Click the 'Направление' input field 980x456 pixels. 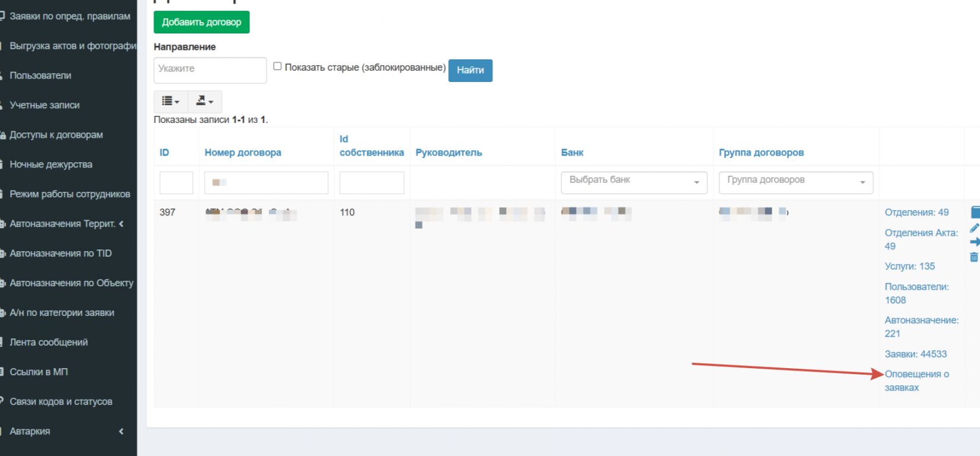click(x=210, y=70)
